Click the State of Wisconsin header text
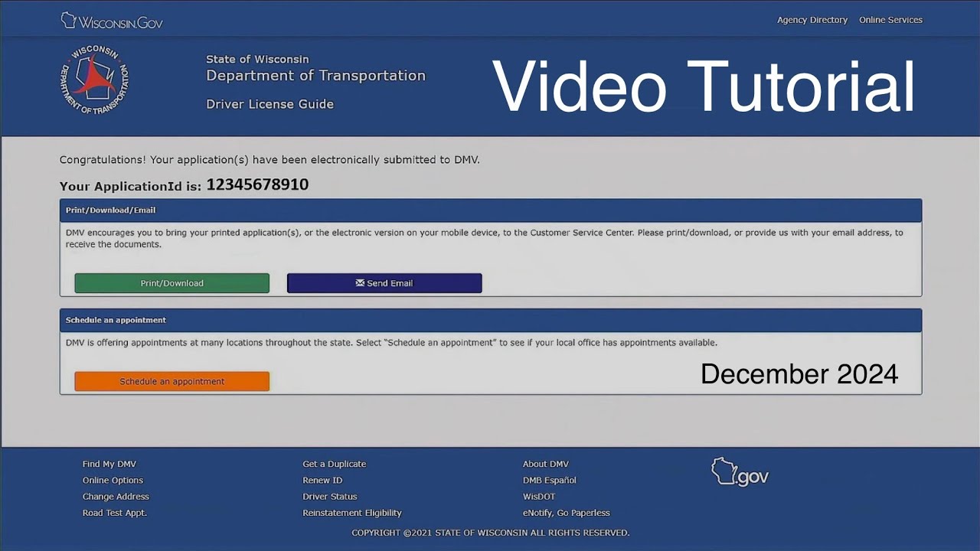This screenshot has width=980, height=551. pyautogui.click(x=257, y=59)
